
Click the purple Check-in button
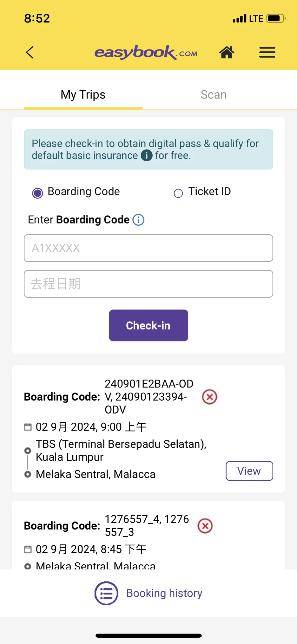(x=148, y=325)
